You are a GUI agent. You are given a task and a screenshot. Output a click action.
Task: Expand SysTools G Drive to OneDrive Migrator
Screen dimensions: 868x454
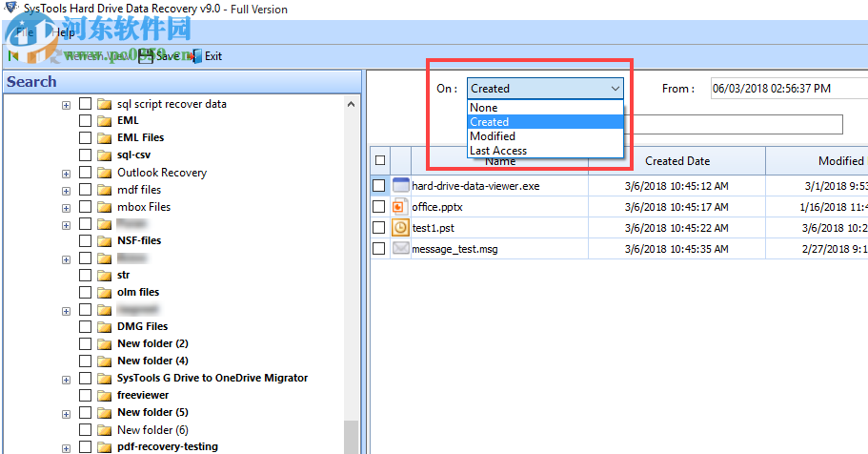click(x=67, y=381)
